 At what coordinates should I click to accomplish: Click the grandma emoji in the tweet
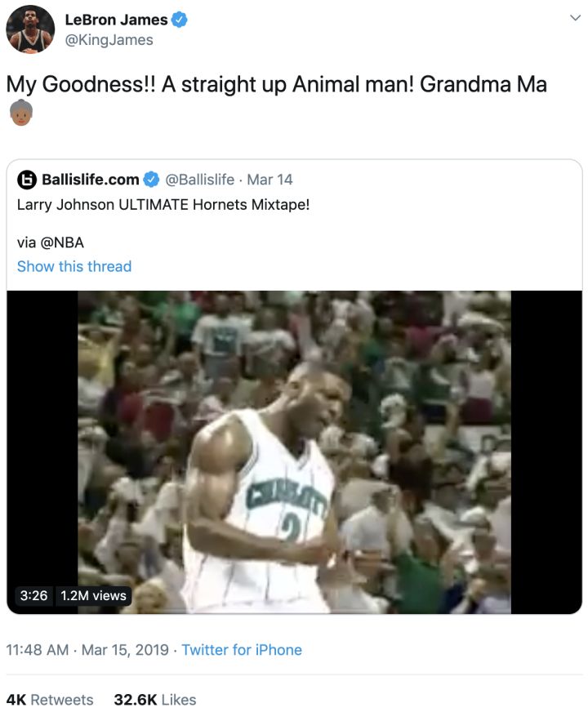pos(20,113)
